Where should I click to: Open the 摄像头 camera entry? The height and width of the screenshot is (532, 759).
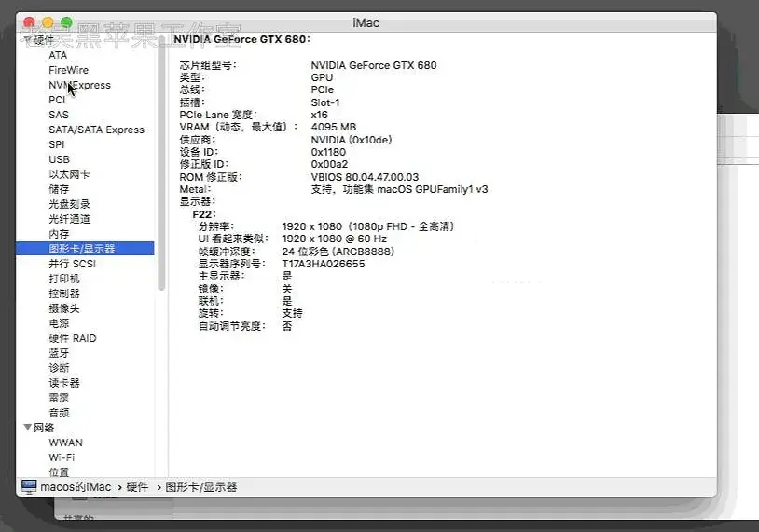[64, 308]
